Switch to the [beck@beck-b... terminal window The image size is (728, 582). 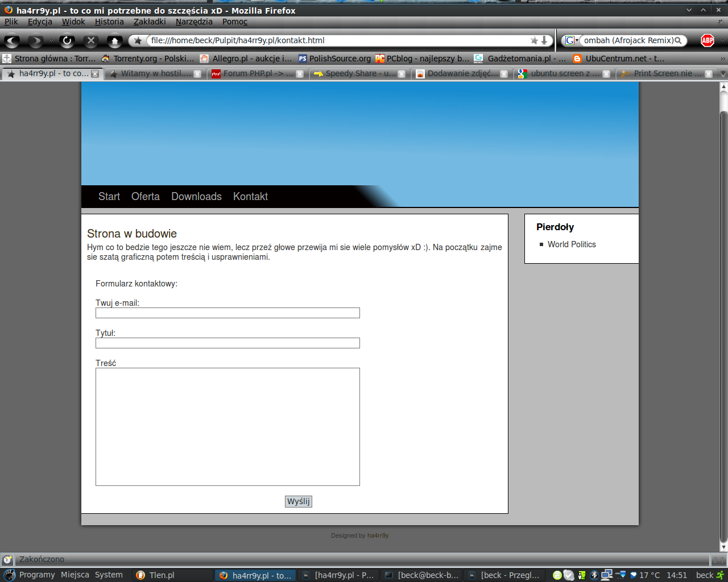coord(421,575)
